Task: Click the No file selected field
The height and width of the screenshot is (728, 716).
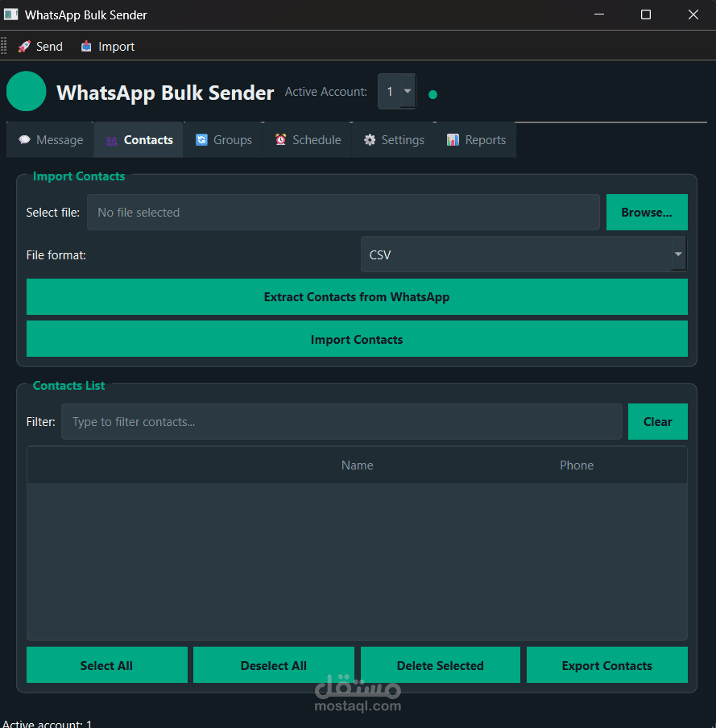Action: (x=343, y=212)
